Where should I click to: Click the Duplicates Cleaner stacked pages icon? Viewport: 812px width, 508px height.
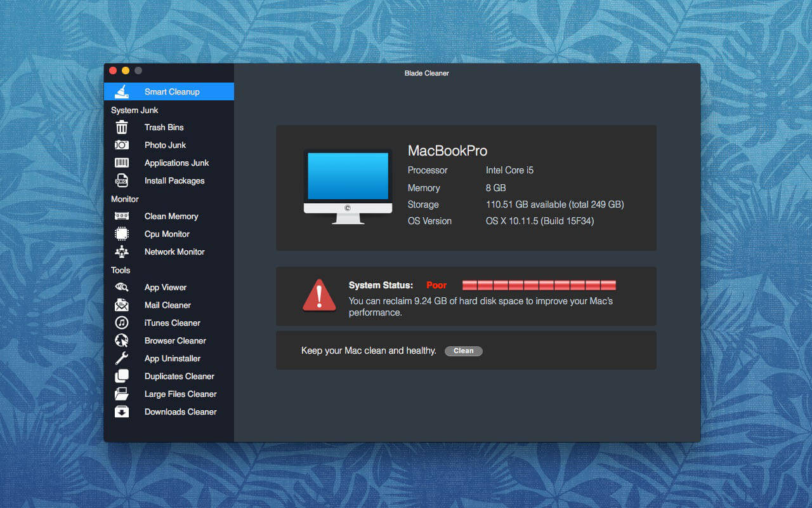click(x=122, y=376)
